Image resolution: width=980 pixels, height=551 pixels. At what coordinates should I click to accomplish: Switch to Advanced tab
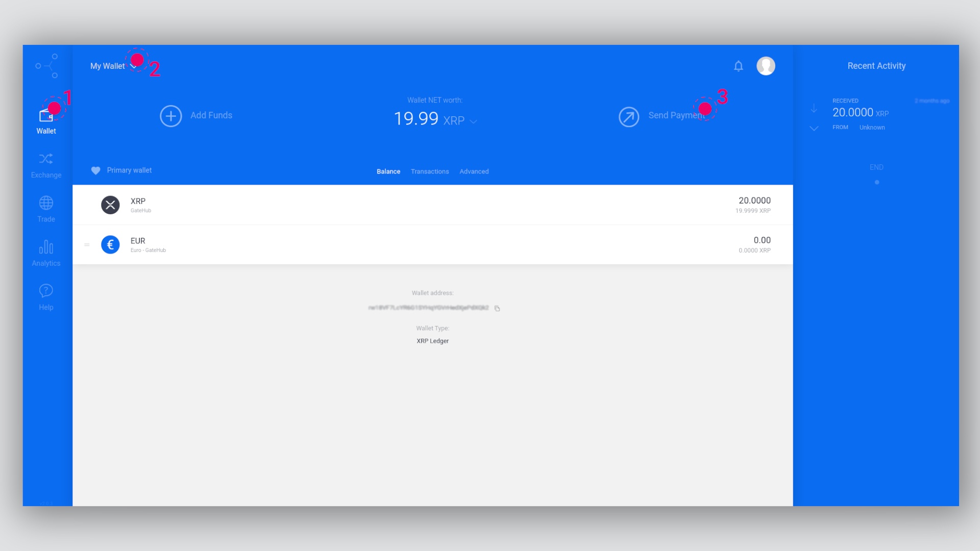click(x=474, y=171)
